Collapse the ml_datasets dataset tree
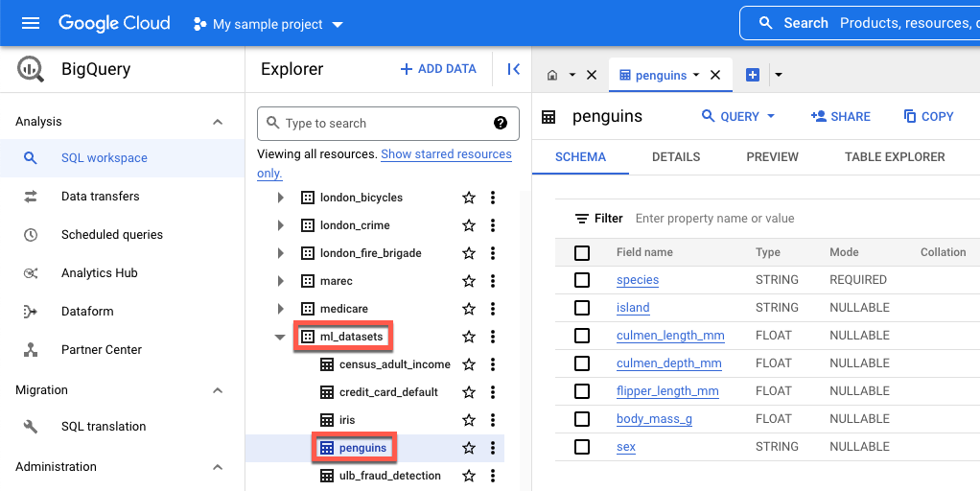This screenshot has height=491, width=980. point(280,337)
